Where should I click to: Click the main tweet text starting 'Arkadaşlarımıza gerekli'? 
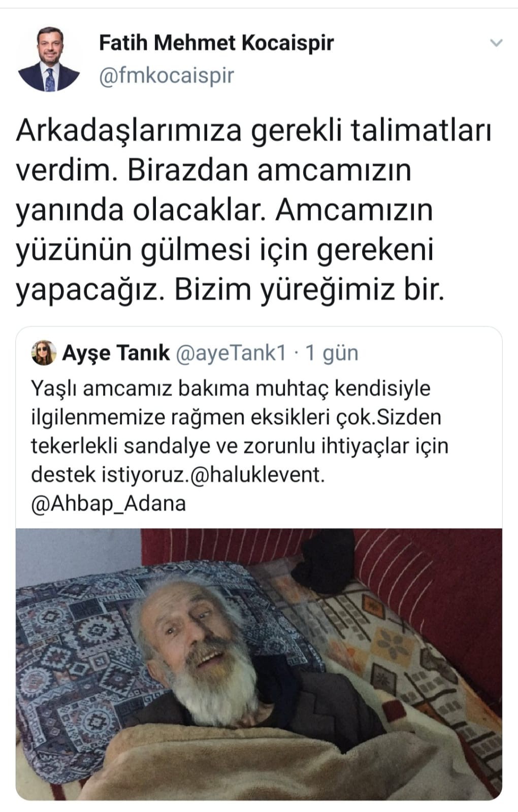(254, 210)
